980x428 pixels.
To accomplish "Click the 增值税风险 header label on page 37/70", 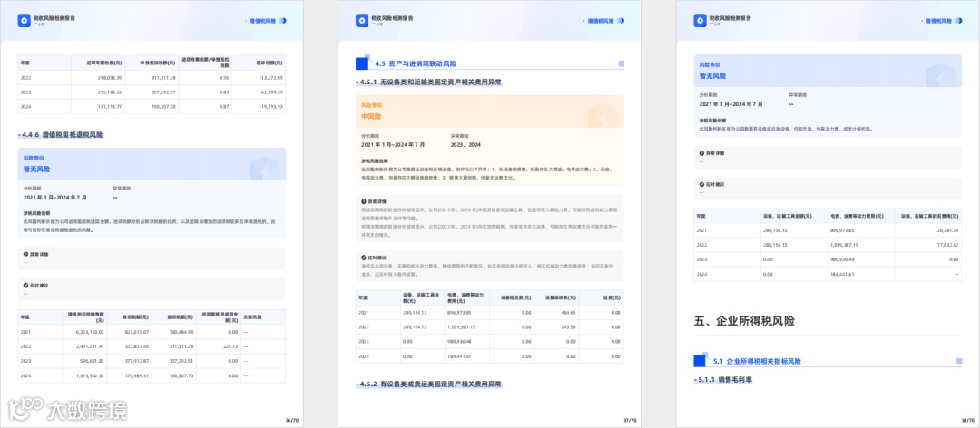I will tap(600, 21).
